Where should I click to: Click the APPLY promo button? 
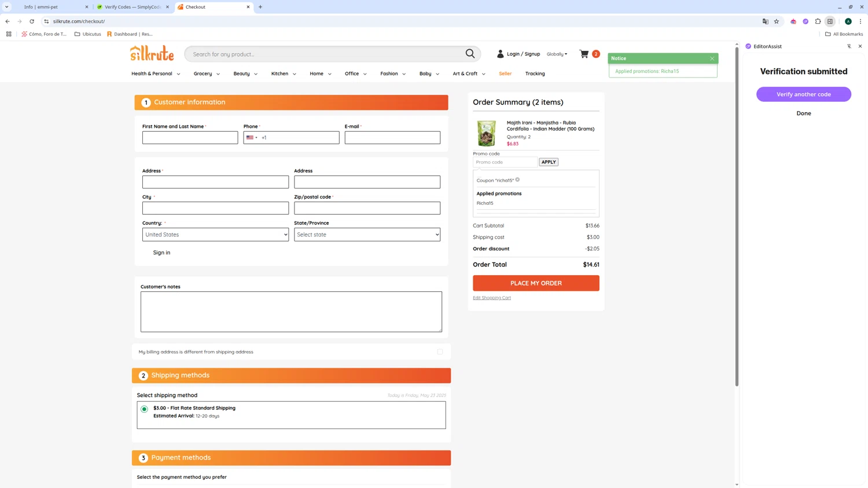coord(549,162)
